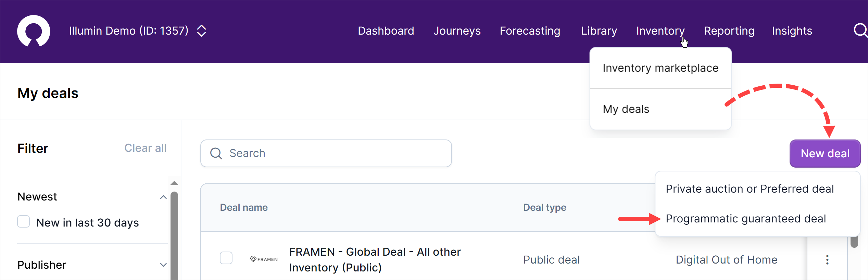The height and width of the screenshot is (280, 868).
Task: Expand the Publisher filter section
Action: (163, 265)
